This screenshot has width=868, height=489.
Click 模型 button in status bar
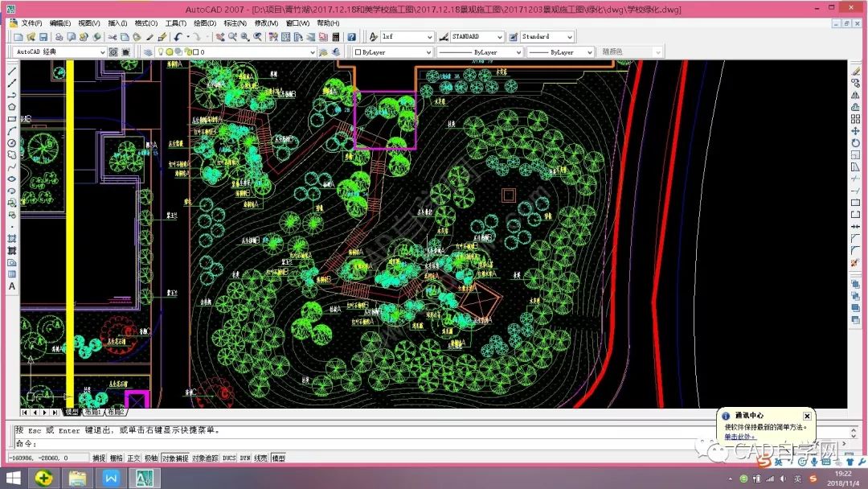click(x=278, y=458)
